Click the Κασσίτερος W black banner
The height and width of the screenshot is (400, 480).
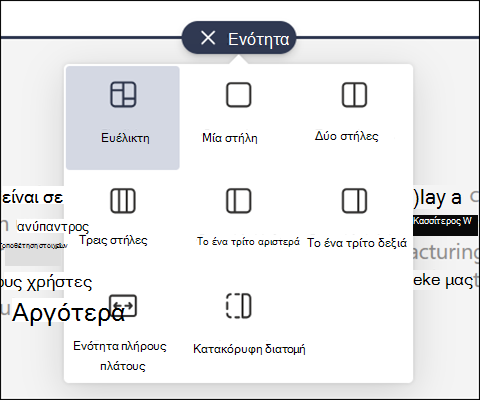(x=445, y=225)
